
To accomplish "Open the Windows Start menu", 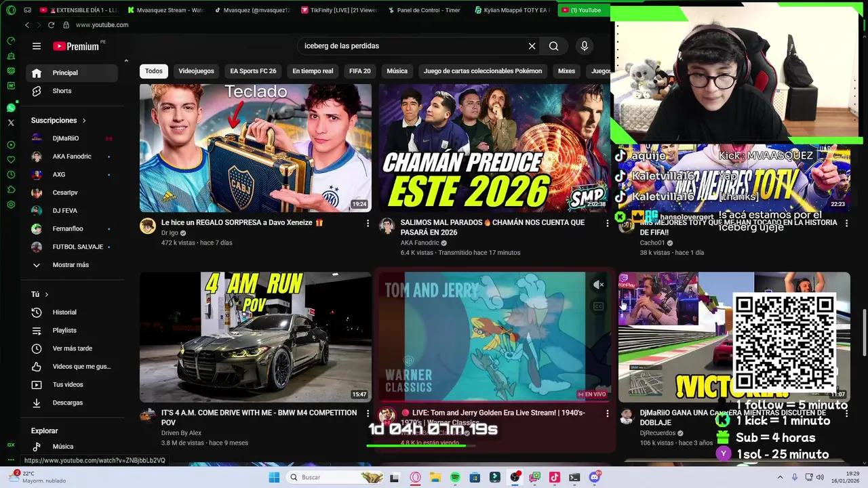I will coord(274,477).
